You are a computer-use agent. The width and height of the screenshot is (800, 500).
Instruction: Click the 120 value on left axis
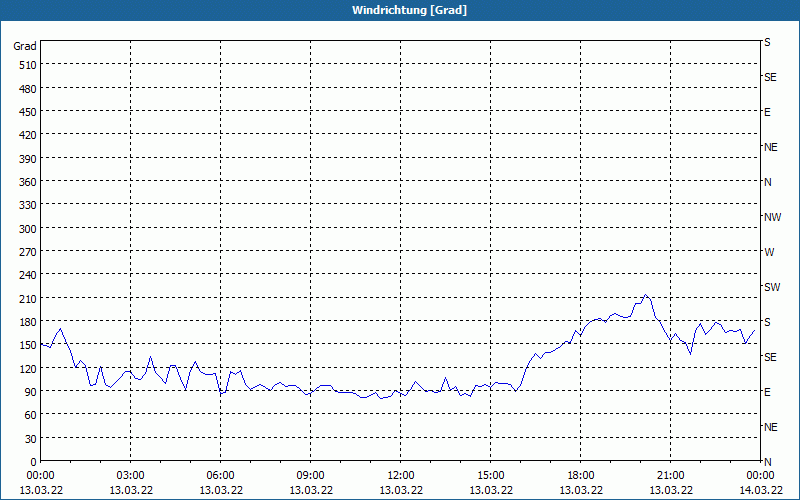28,369
